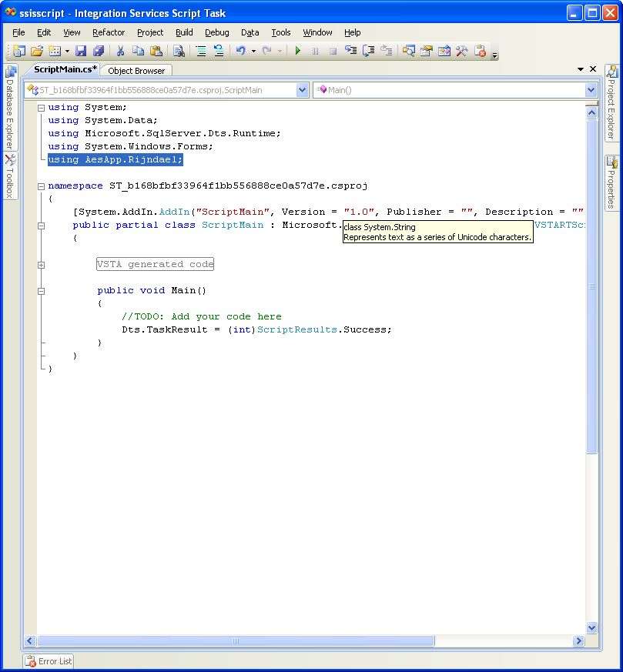Open the Edit menu
This screenshot has width=623, height=672.
point(44,32)
